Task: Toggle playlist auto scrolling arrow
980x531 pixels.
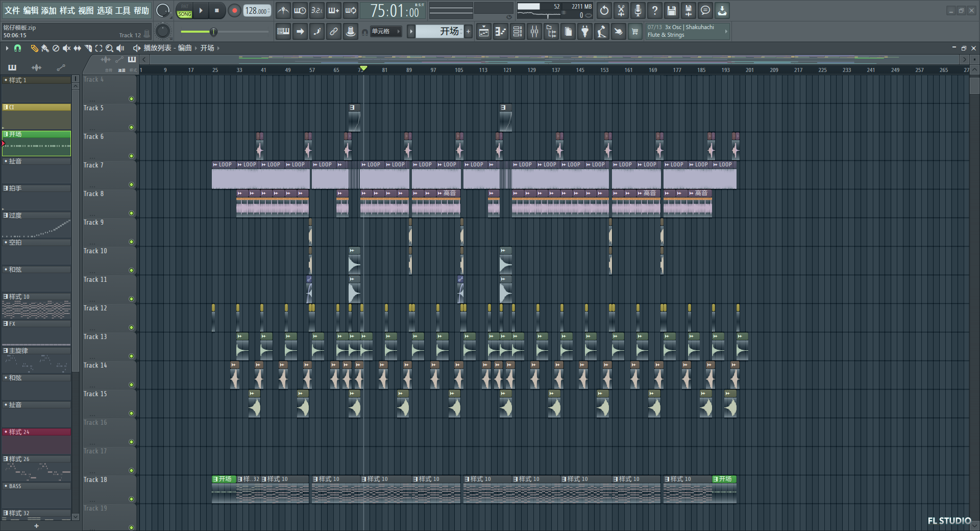Action: pos(300,32)
